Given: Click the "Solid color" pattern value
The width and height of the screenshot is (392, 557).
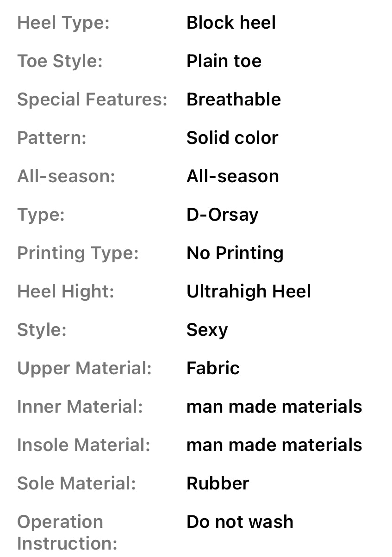Looking at the screenshot, I should pyautogui.click(x=232, y=138).
